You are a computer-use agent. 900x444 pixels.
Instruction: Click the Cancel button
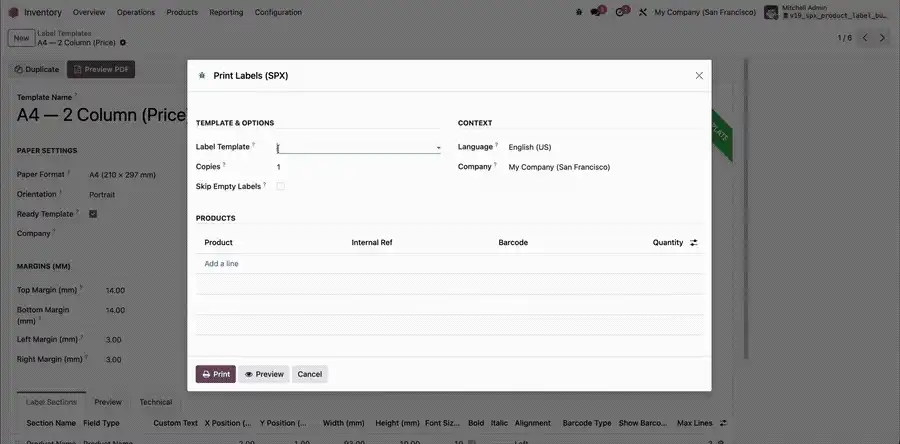[309, 374]
